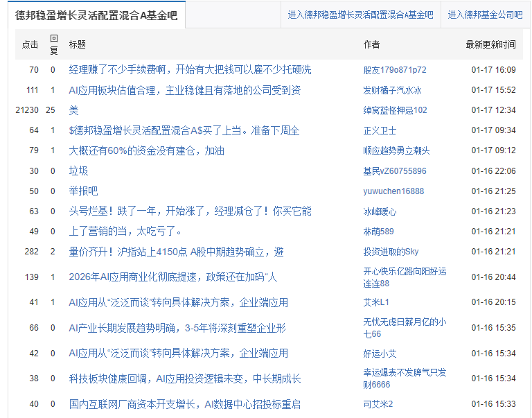Click the 回复 column header
The height and width of the screenshot is (418, 532).
click(53, 44)
